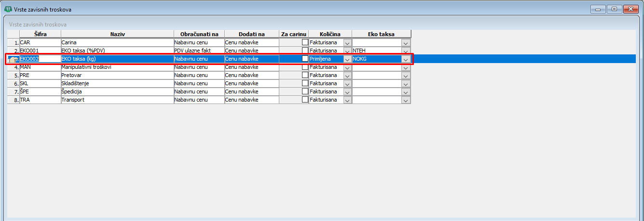The width and height of the screenshot is (644, 221).
Task: Tick Za carinu box for EKO002 row
Action: tap(305, 59)
